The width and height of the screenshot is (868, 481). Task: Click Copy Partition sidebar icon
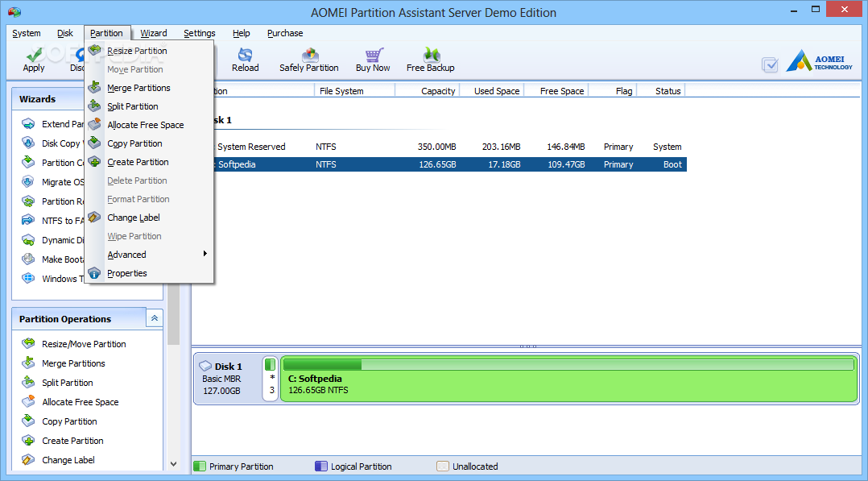(x=28, y=421)
